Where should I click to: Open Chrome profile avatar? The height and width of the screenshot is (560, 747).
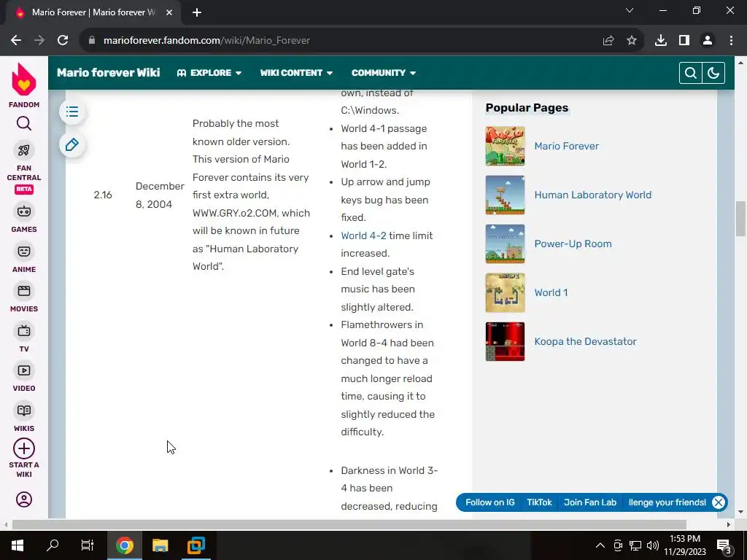pos(708,41)
